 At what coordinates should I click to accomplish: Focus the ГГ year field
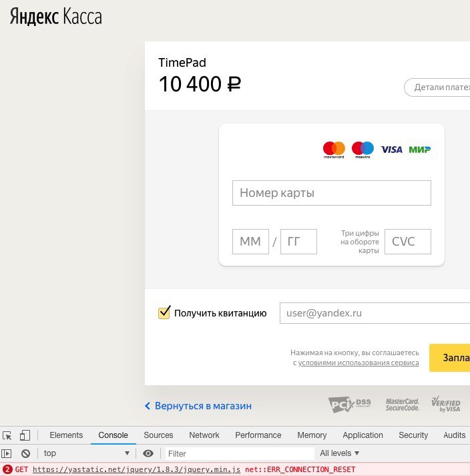[298, 242]
